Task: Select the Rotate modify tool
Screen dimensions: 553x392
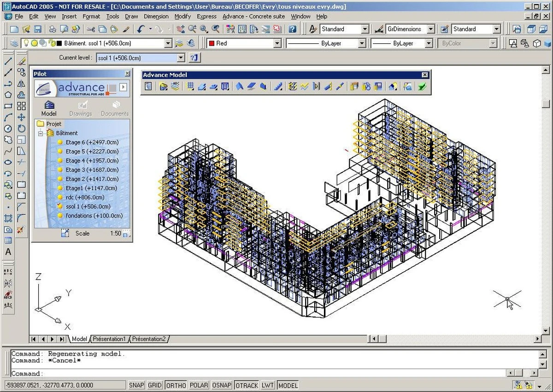Action: tap(21, 129)
